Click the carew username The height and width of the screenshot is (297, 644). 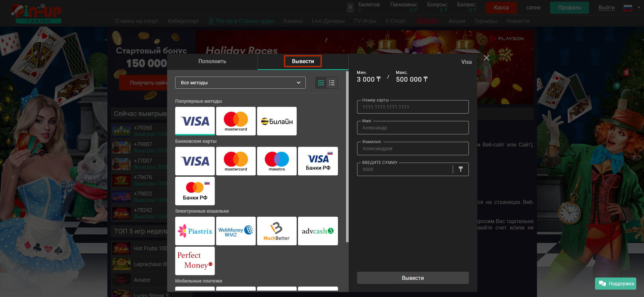coord(533,7)
